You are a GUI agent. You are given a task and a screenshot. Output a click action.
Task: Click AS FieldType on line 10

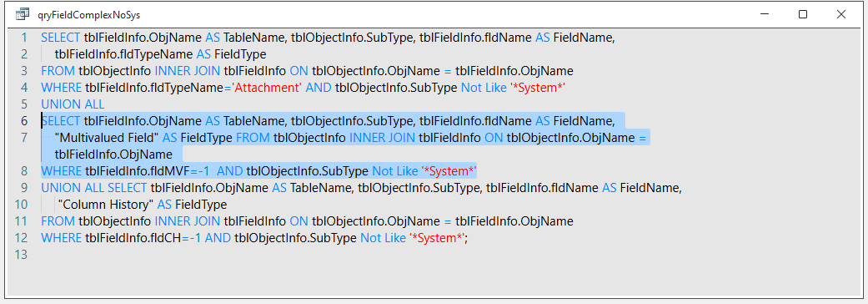pos(192,205)
